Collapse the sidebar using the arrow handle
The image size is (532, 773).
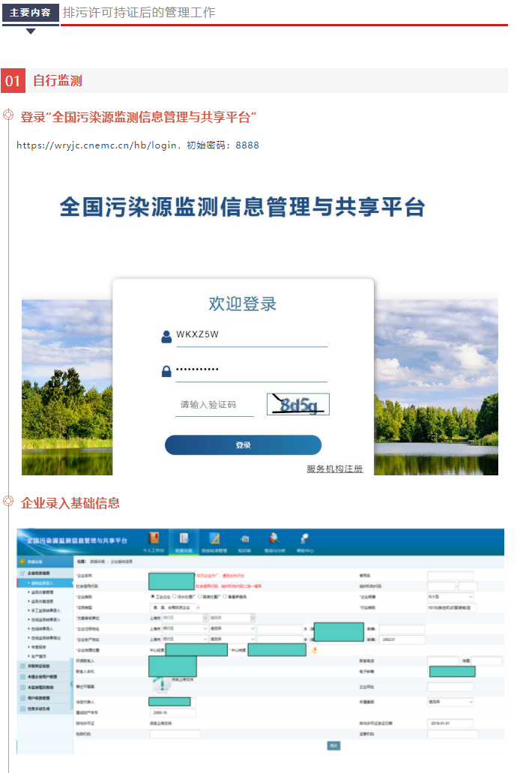pyautogui.click(x=73, y=685)
